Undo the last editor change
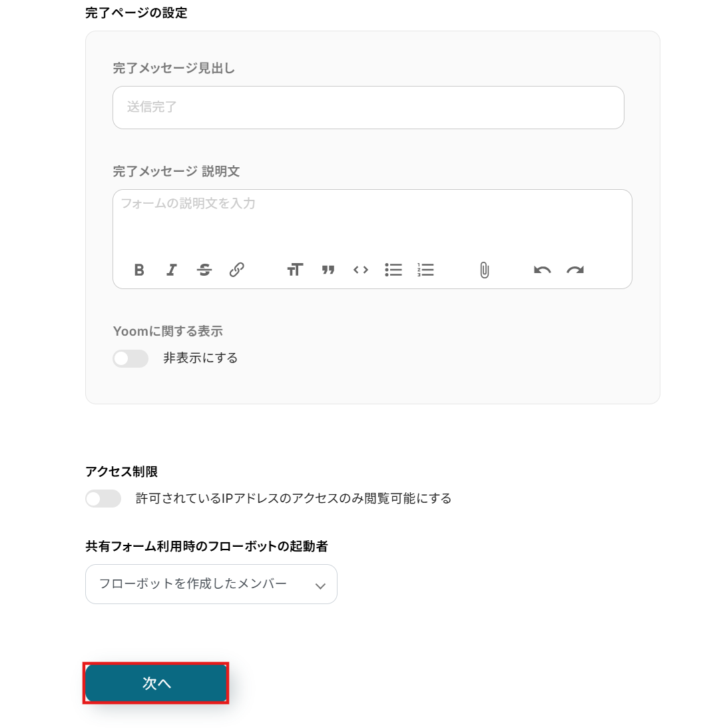This screenshot has width=727, height=728. click(x=543, y=270)
